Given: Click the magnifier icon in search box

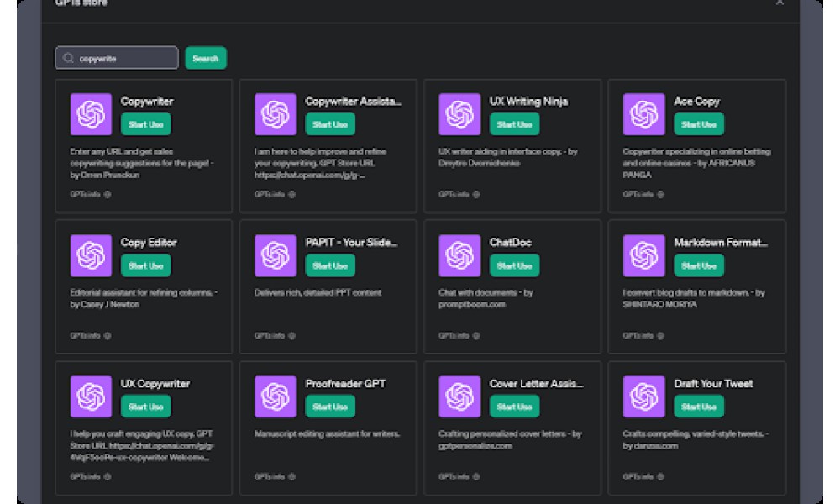Looking at the screenshot, I should [68, 58].
